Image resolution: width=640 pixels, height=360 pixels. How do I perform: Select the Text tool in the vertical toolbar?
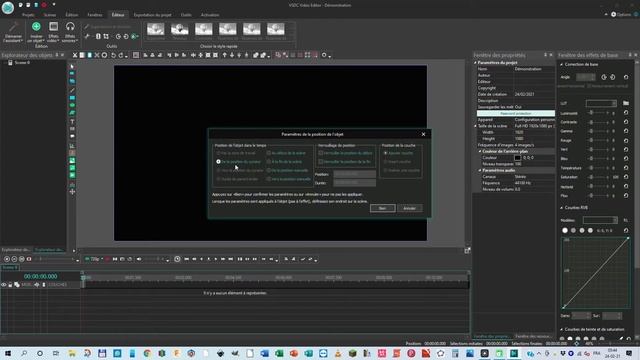[72, 122]
